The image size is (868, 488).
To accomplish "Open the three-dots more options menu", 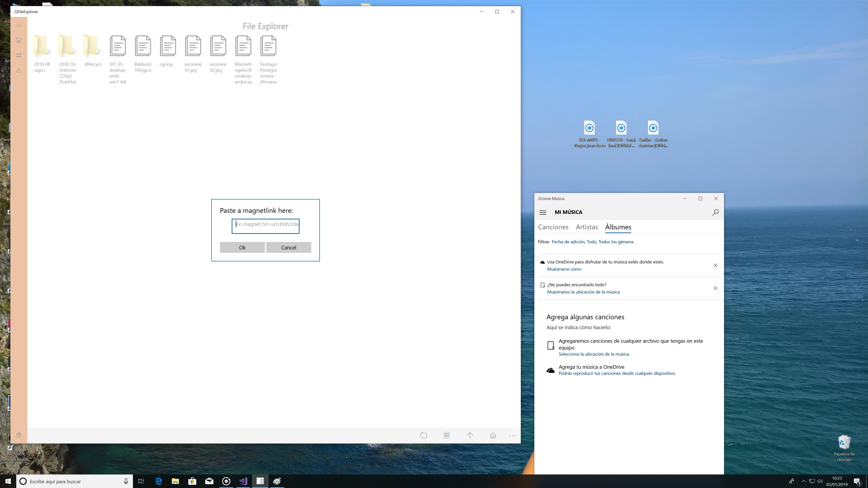I will [512, 435].
